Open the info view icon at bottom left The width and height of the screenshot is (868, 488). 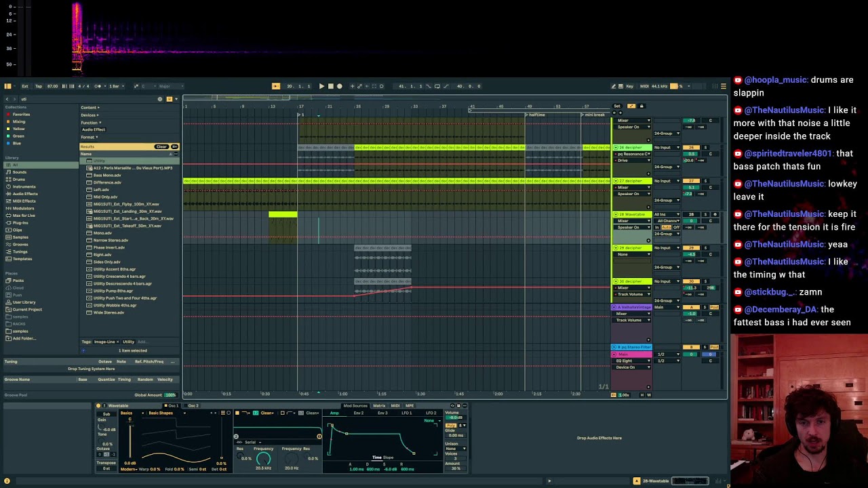tap(7, 481)
